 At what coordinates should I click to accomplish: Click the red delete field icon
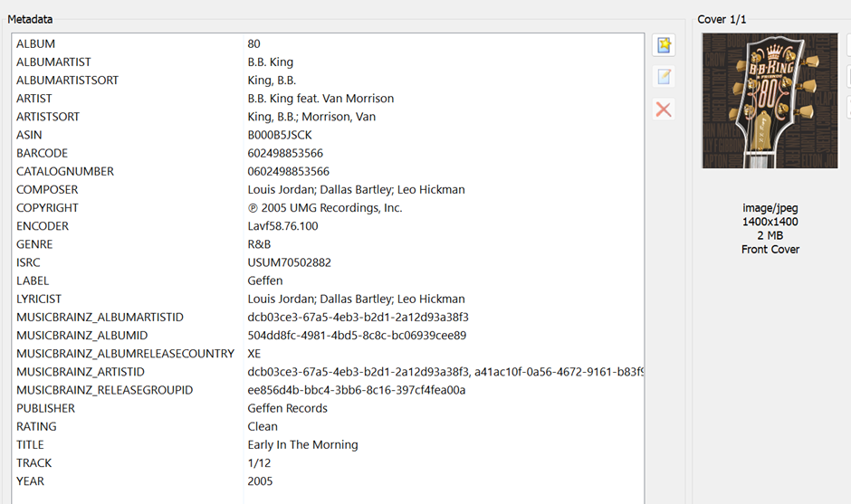pyautogui.click(x=664, y=109)
